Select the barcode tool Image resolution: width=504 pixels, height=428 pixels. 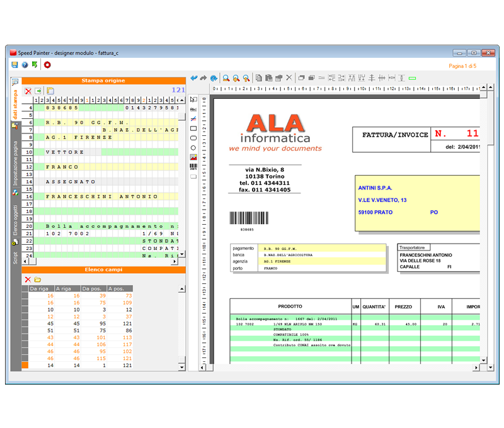(x=193, y=167)
